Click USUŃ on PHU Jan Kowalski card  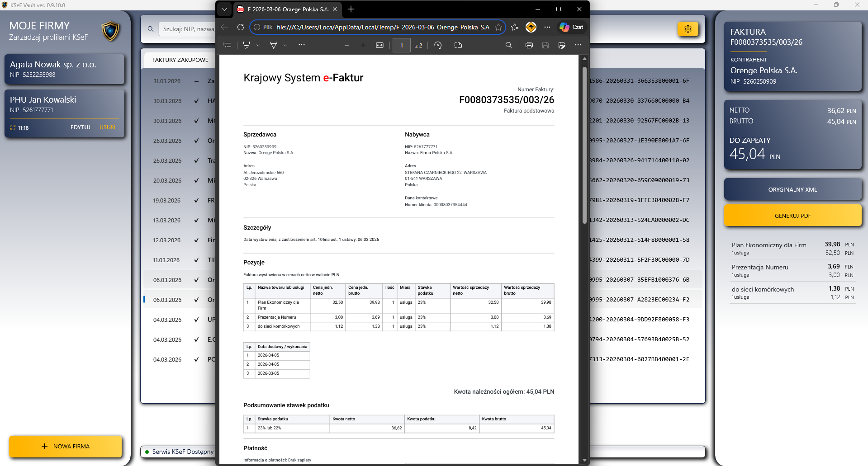[x=107, y=127]
